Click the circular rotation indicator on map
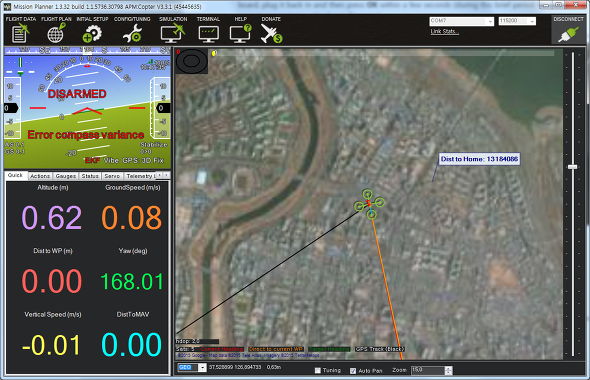Screen dimensions: 590x380 [192, 61]
